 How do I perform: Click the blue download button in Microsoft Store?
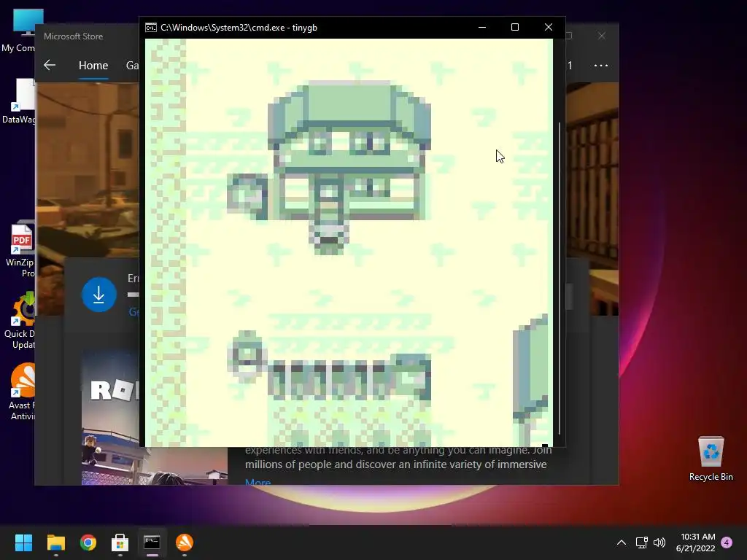pyautogui.click(x=99, y=295)
